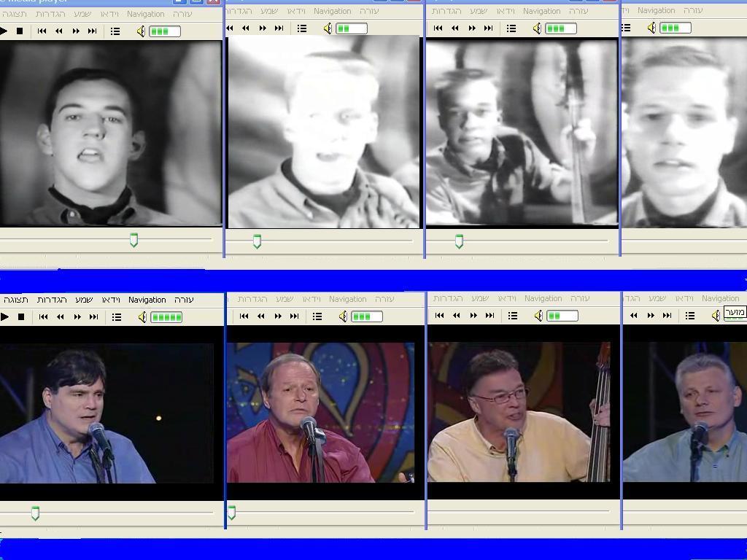Toggle mute speaker in black-and-white blond singer's player

(x=328, y=28)
